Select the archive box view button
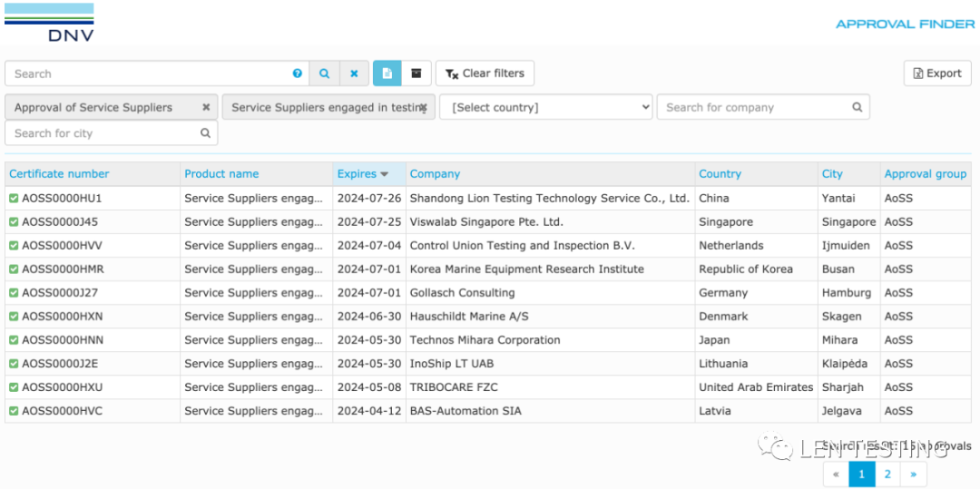This screenshot has width=980, height=489. pos(416,73)
